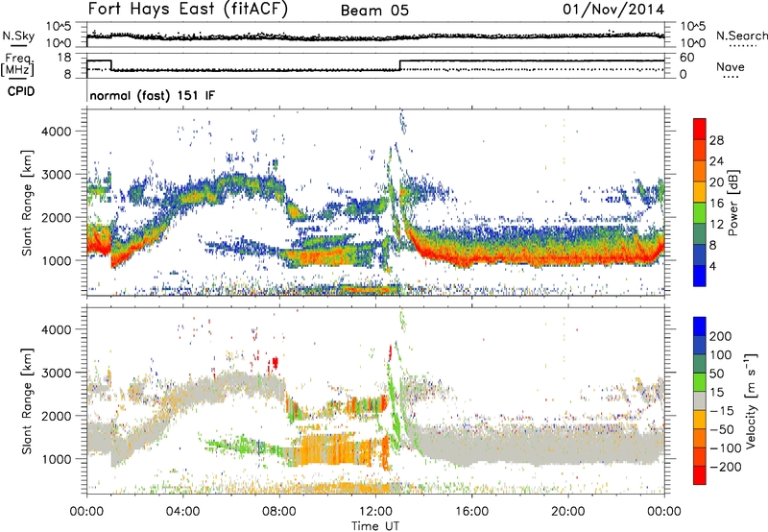
Task: Select the '12:00' time tick label
Action: pyautogui.click(x=375, y=512)
